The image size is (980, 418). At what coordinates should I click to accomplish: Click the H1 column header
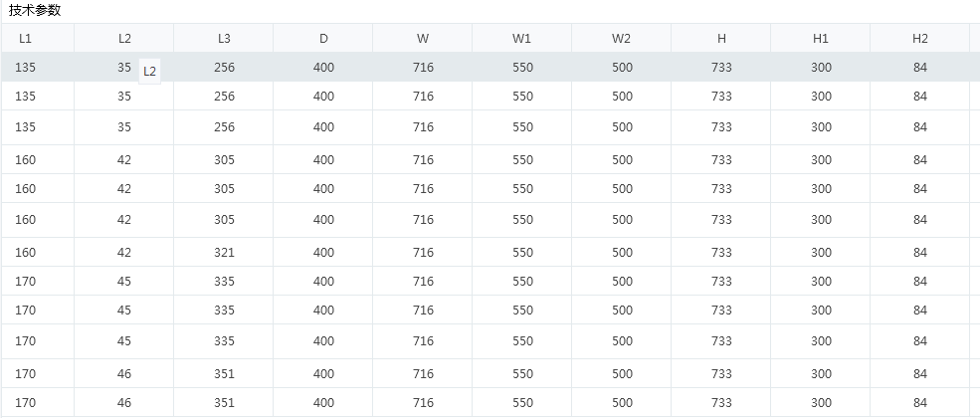coord(820,38)
